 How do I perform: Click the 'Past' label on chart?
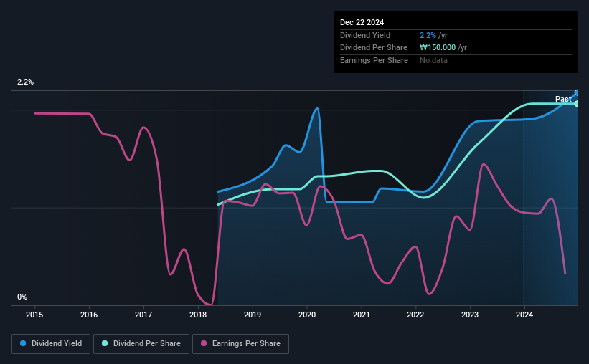coord(563,99)
